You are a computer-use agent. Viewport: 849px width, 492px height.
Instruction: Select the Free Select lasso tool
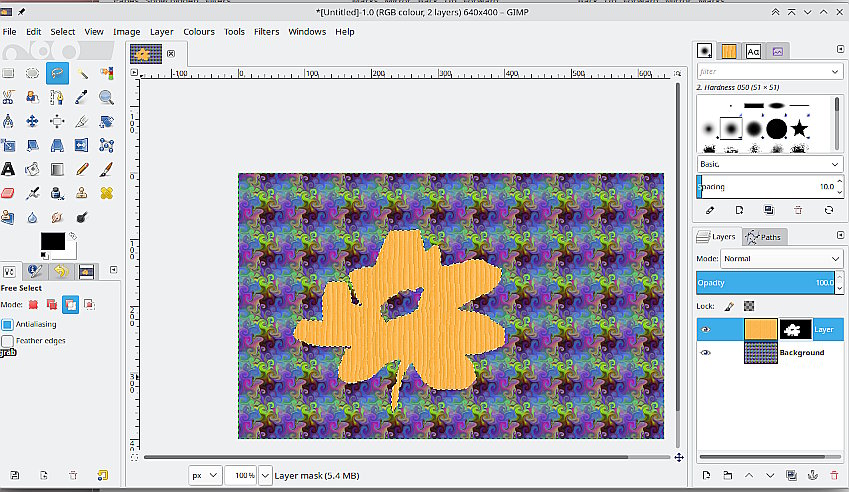57,73
